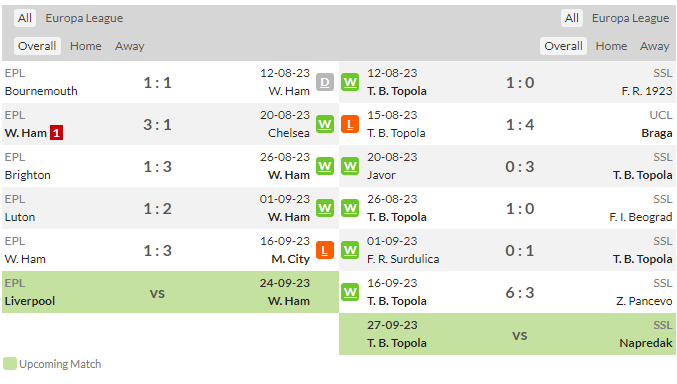
Task: Click the red card icon beside W. Ham
Action: point(56,133)
